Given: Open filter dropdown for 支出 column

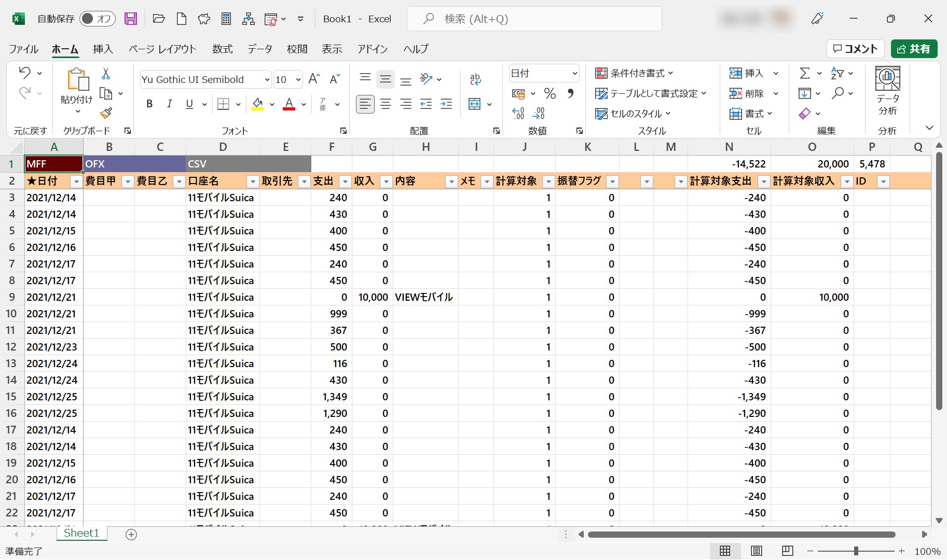Looking at the screenshot, I should click(345, 181).
